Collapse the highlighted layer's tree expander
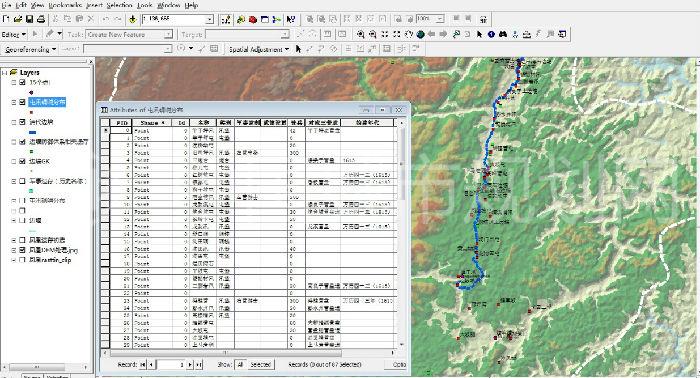Image resolution: width=700 pixels, height=378 pixels. [x=14, y=102]
